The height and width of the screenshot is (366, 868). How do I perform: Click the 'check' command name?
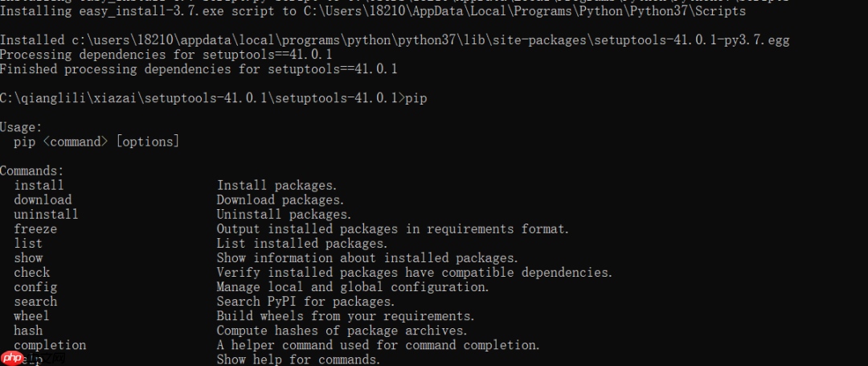pos(32,273)
